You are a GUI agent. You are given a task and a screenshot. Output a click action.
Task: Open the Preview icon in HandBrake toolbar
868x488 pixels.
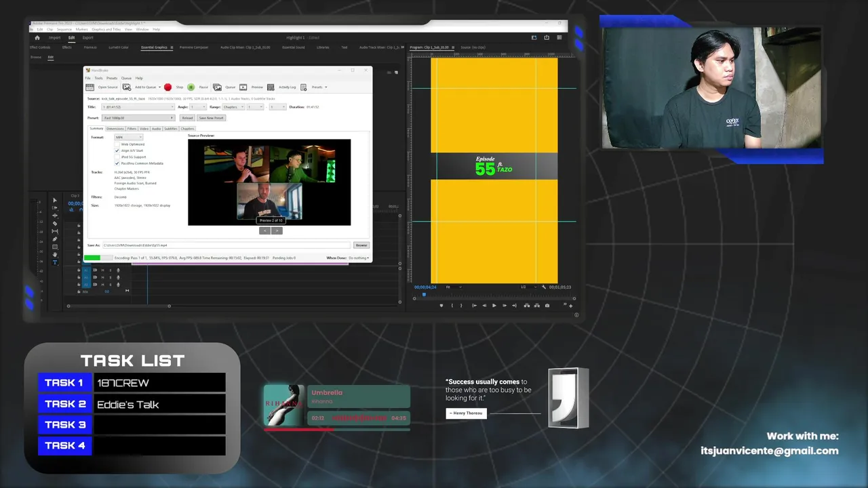(243, 87)
